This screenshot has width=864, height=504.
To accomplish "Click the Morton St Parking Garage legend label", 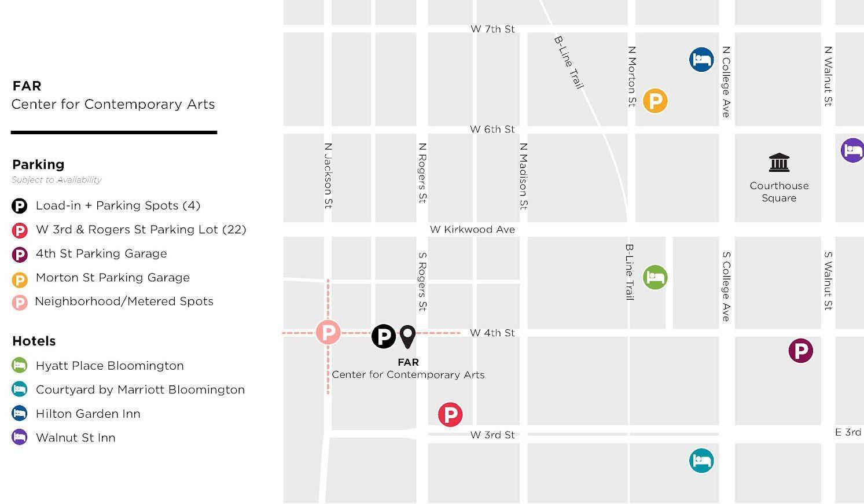I will (x=113, y=277).
